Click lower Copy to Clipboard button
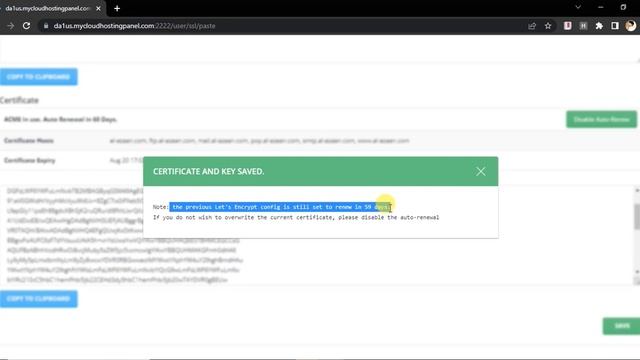640x360 pixels. tap(38, 299)
